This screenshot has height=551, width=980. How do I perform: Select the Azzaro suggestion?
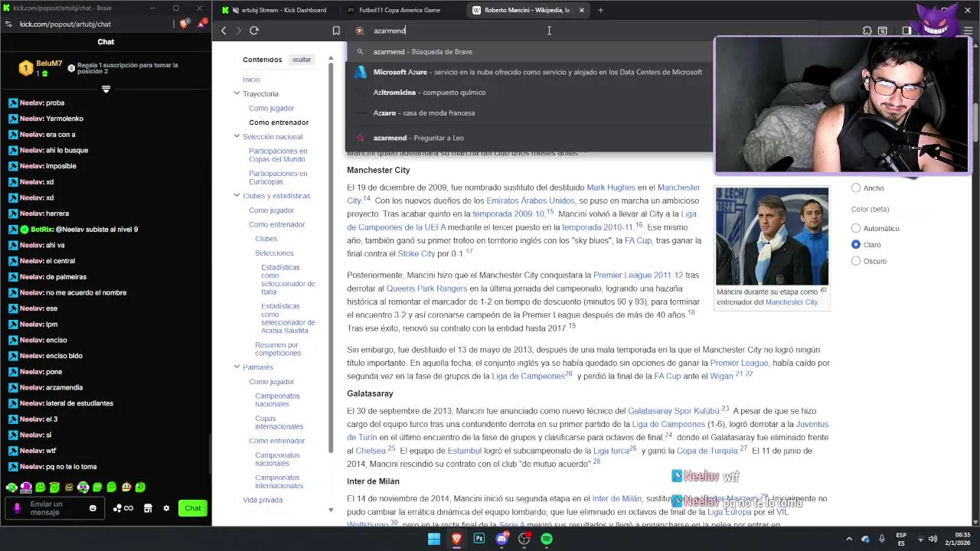point(530,113)
